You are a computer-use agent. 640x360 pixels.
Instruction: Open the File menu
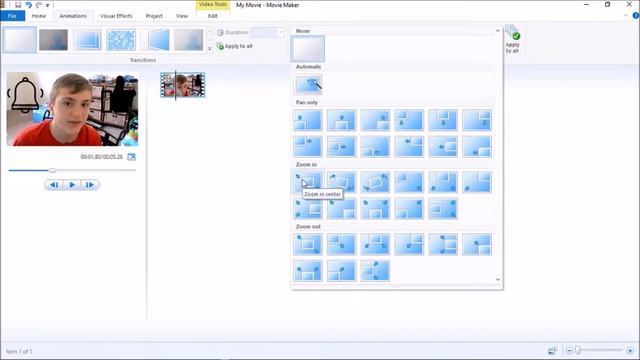12,16
